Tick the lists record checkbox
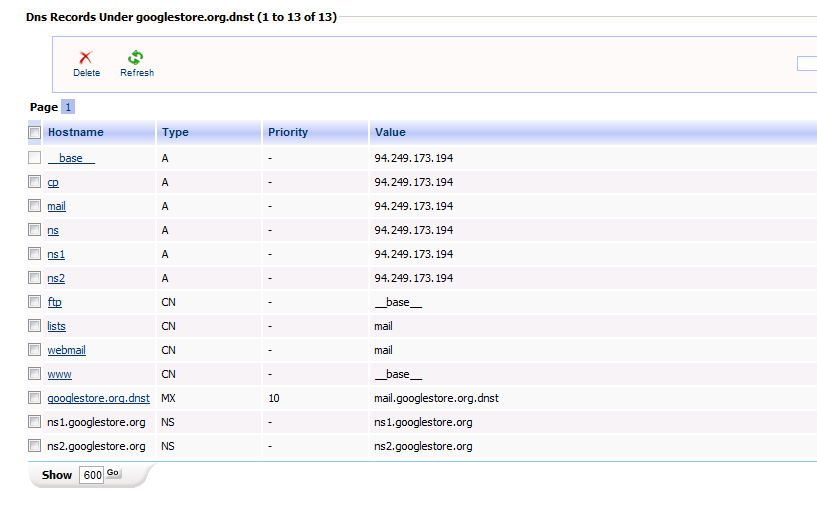This screenshot has height=512, width=817. [34, 326]
